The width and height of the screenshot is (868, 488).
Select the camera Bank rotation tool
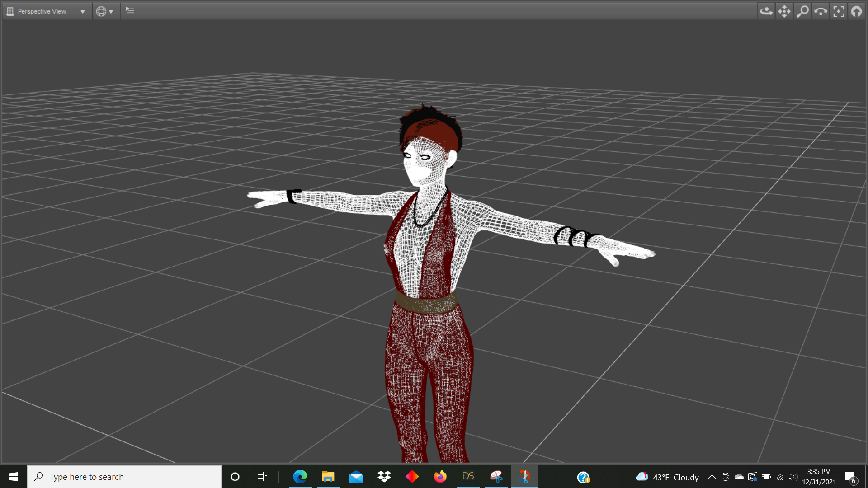[820, 11]
